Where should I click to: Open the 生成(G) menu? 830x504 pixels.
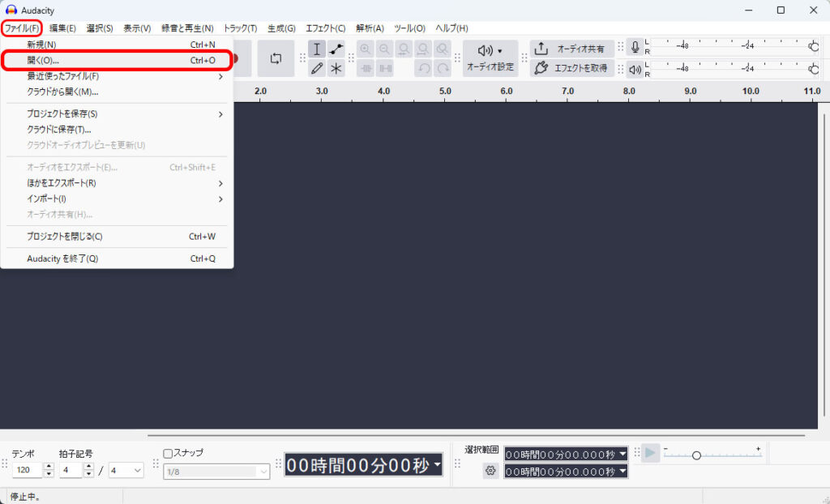(281, 28)
